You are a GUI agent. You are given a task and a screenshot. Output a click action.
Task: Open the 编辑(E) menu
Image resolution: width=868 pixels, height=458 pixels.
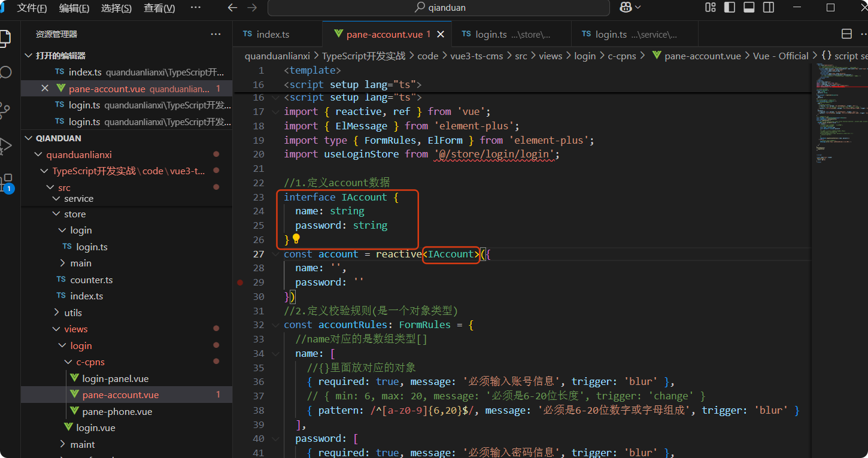(x=74, y=8)
